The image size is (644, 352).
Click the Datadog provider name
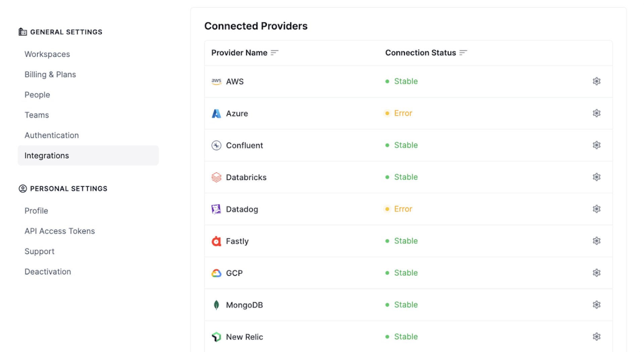click(x=242, y=210)
